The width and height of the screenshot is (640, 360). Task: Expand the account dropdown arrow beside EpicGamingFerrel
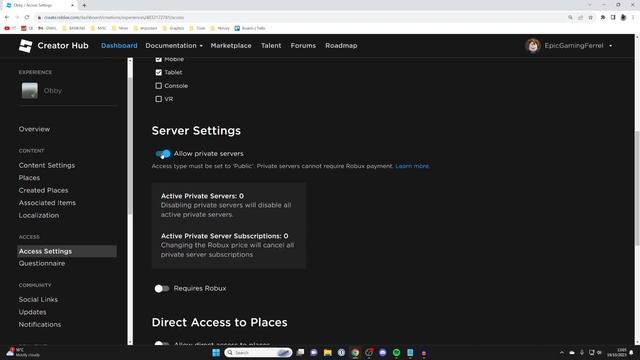[611, 46]
